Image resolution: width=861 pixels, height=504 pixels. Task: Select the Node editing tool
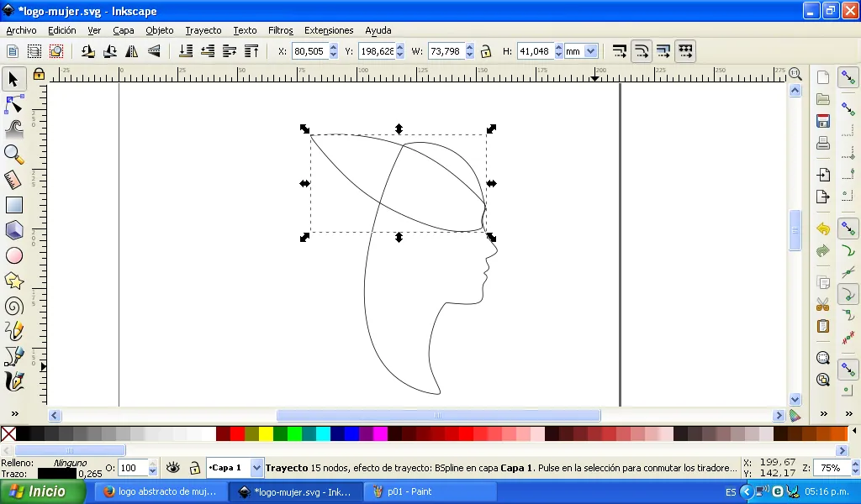13,104
